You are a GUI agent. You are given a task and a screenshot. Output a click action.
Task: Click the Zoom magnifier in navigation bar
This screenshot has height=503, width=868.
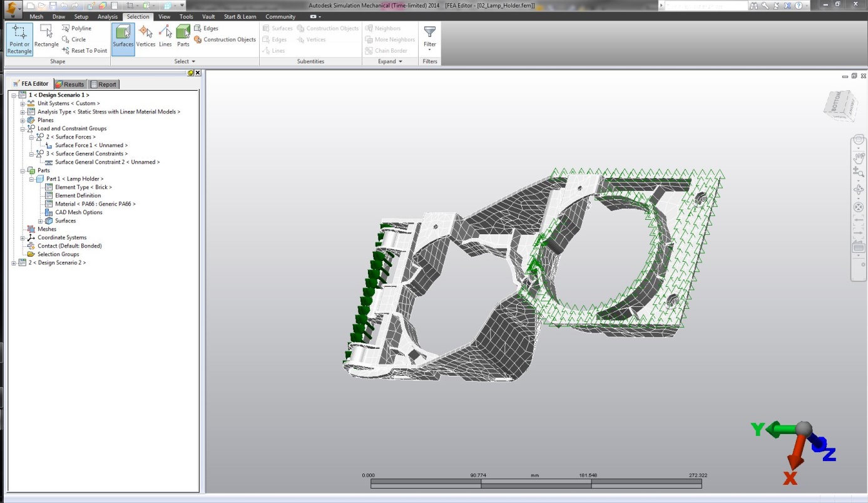click(x=859, y=172)
